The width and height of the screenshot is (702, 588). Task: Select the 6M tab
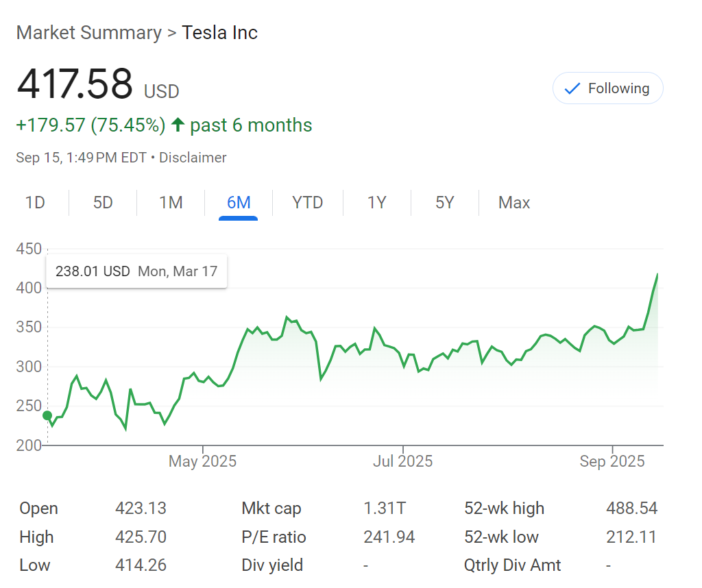239,203
